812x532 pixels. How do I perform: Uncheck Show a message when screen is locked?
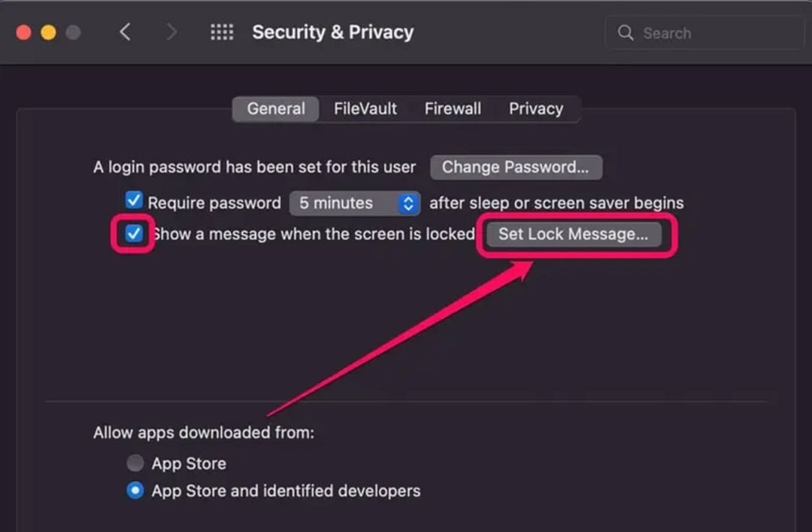tap(134, 233)
